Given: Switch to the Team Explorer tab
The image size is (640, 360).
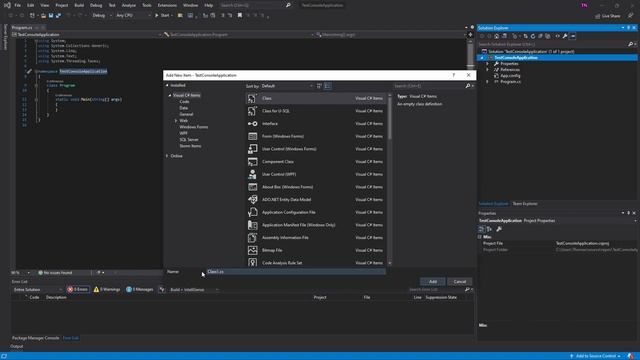Looking at the screenshot, I should tap(525, 204).
